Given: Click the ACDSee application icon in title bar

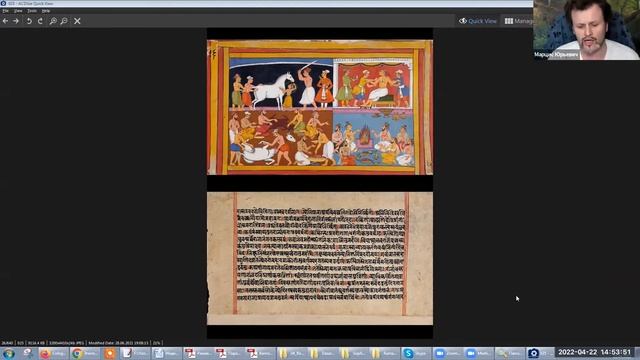Looking at the screenshot, I should 3,3.
